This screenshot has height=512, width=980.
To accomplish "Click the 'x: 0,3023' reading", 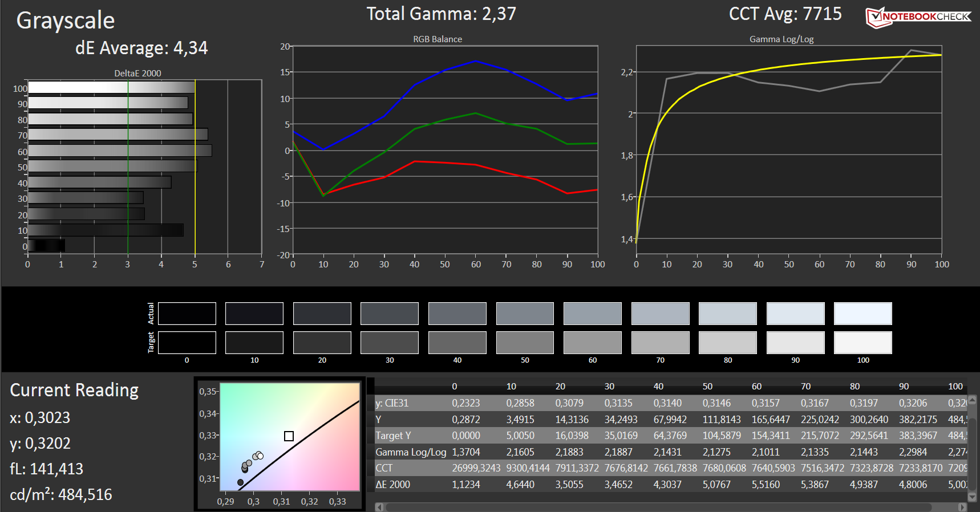I will tap(40, 418).
